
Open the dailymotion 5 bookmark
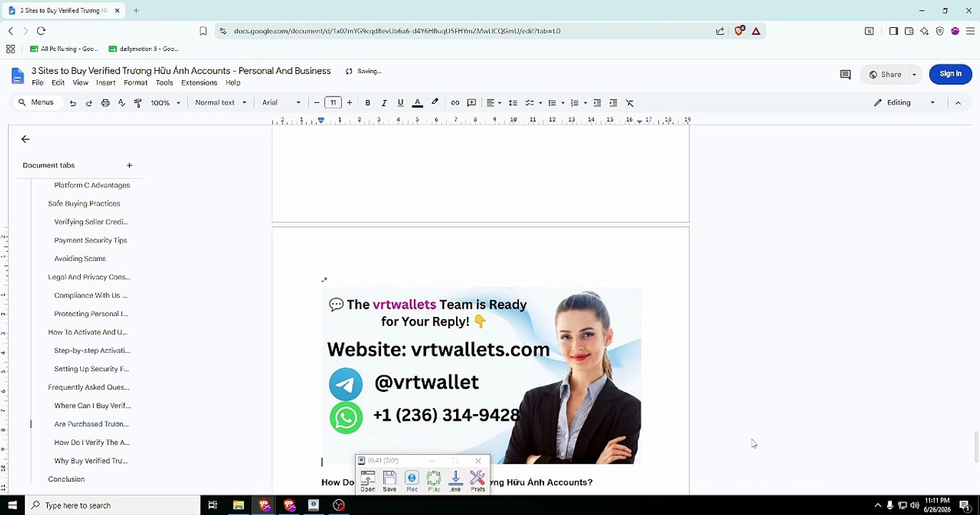coord(144,49)
